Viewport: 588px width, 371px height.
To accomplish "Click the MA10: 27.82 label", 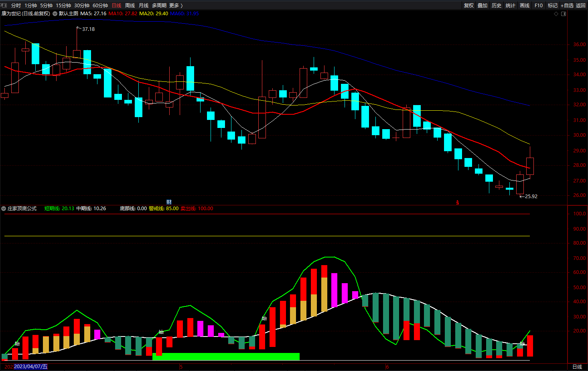I will coord(123,14).
